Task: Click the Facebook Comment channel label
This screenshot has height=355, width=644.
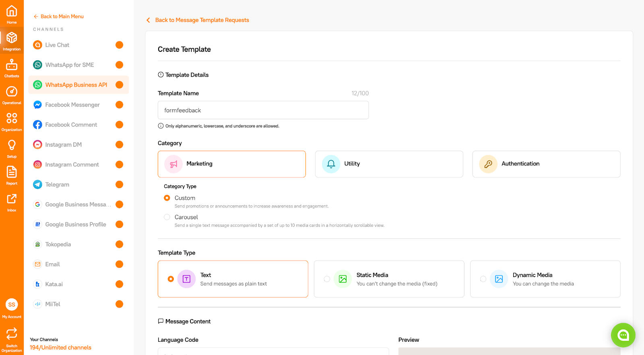Action: [x=71, y=125]
